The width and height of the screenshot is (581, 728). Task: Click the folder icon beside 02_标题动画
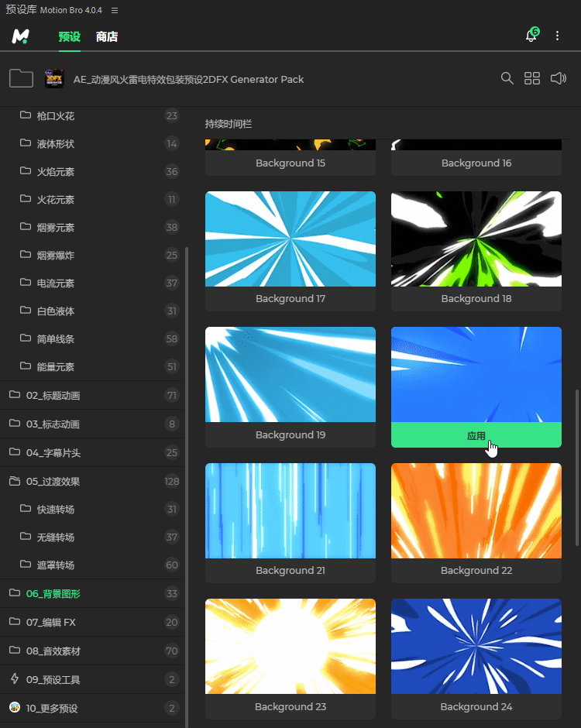click(x=15, y=394)
